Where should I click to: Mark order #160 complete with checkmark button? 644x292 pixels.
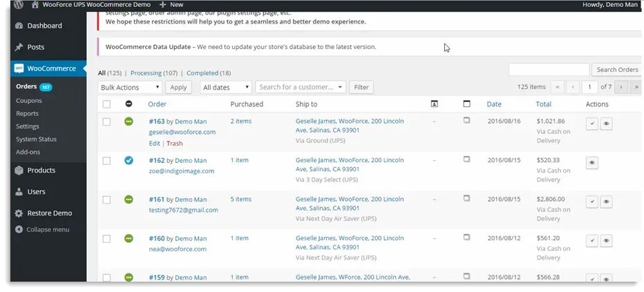click(x=592, y=241)
